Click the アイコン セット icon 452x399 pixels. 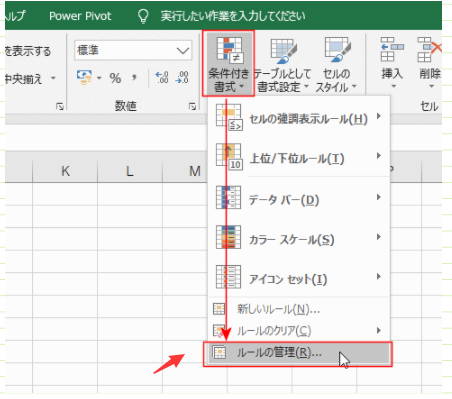(228, 277)
